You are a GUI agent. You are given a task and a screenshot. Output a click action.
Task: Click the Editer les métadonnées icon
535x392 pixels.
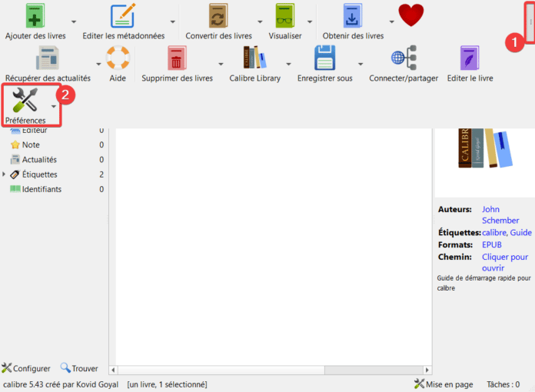pyautogui.click(x=123, y=16)
